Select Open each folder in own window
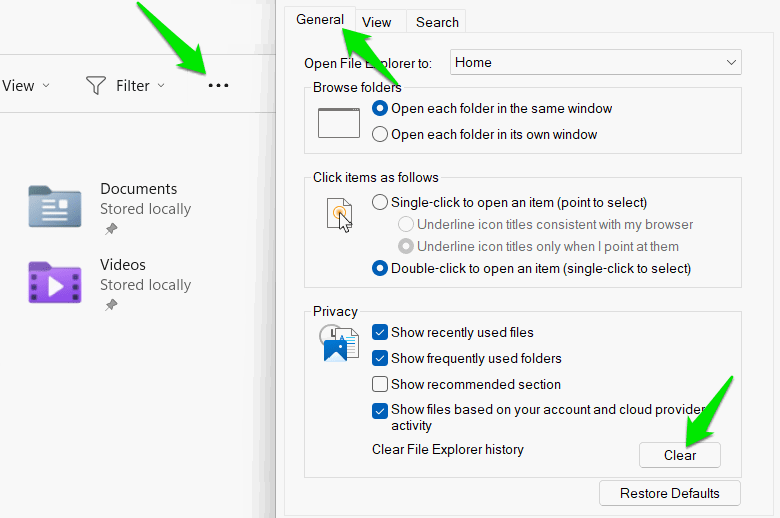The image size is (780, 518). pyautogui.click(x=380, y=134)
